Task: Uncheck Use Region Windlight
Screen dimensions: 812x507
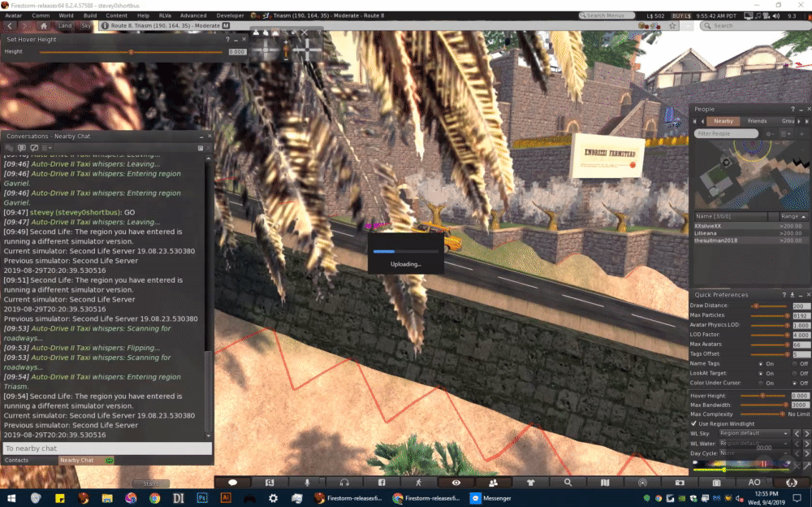Action: [x=694, y=423]
